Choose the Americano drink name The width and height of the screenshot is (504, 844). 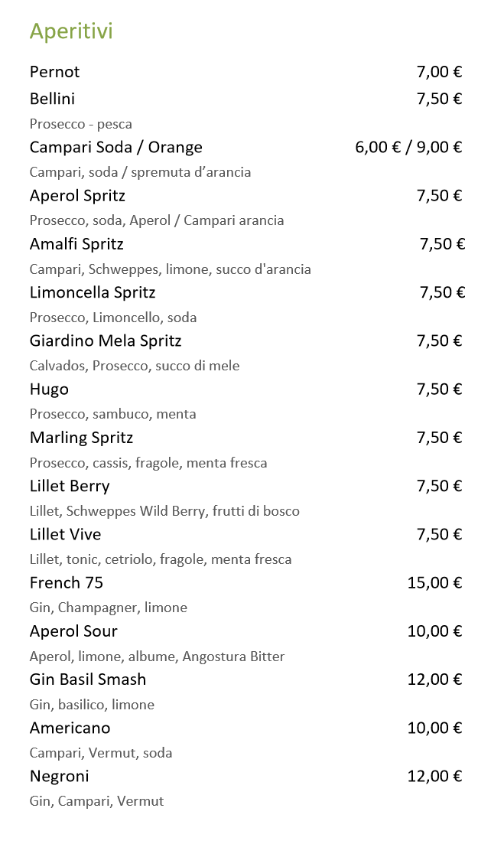pos(70,728)
